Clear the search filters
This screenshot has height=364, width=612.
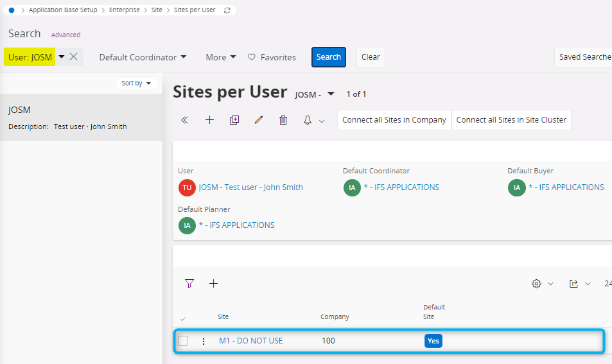point(371,57)
